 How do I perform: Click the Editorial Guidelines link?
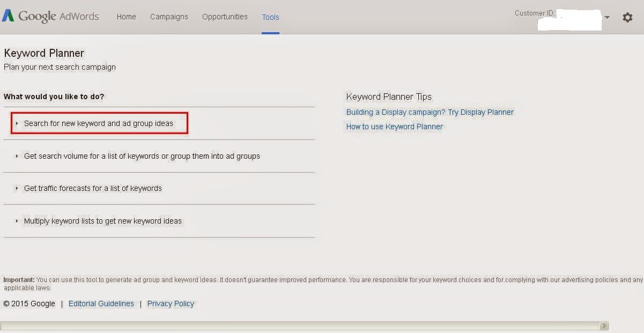pos(101,304)
